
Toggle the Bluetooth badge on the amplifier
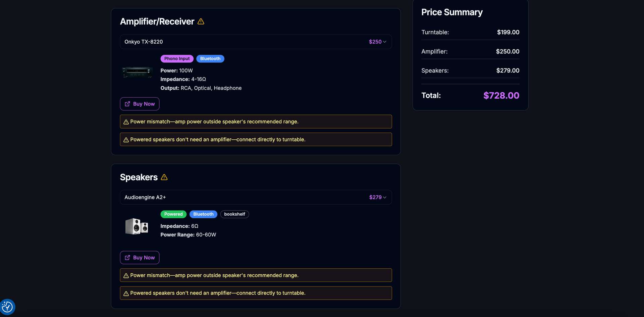point(210,58)
